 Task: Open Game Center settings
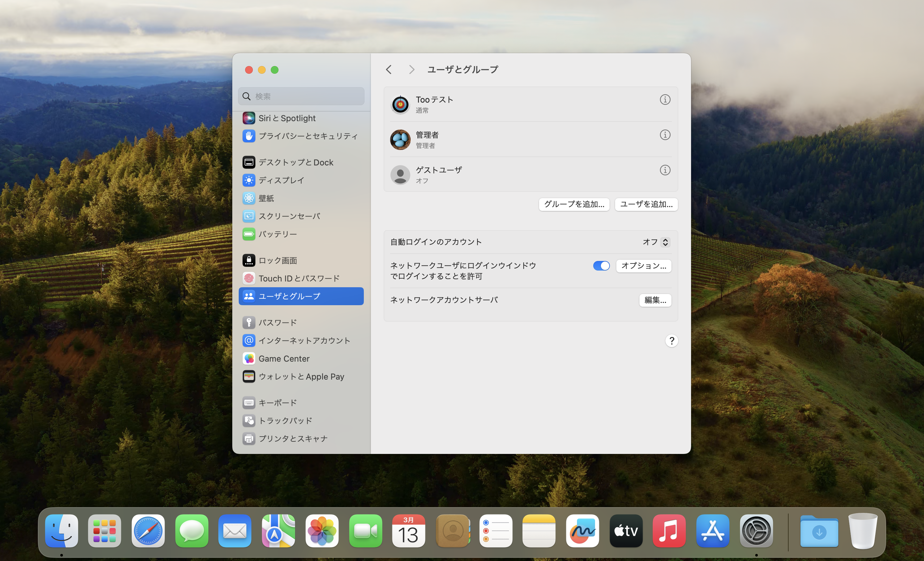(x=301, y=359)
